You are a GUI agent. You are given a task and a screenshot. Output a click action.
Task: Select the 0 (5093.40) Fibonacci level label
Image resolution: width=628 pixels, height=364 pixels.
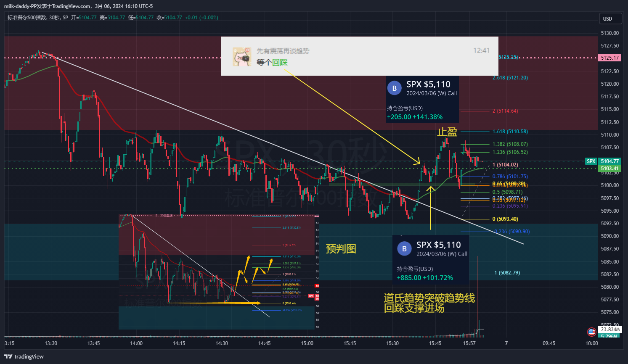point(505,219)
